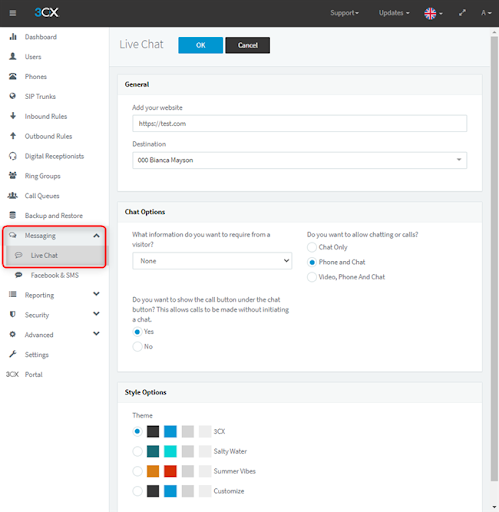Choose No for showing call button
This screenshot has width=499, height=512.
coord(137,347)
